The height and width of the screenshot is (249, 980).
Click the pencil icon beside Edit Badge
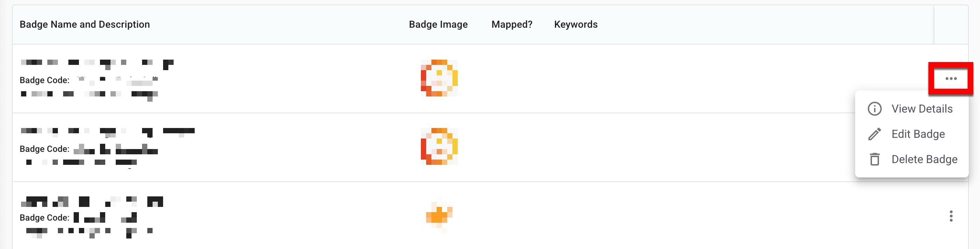pyautogui.click(x=874, y=134)
